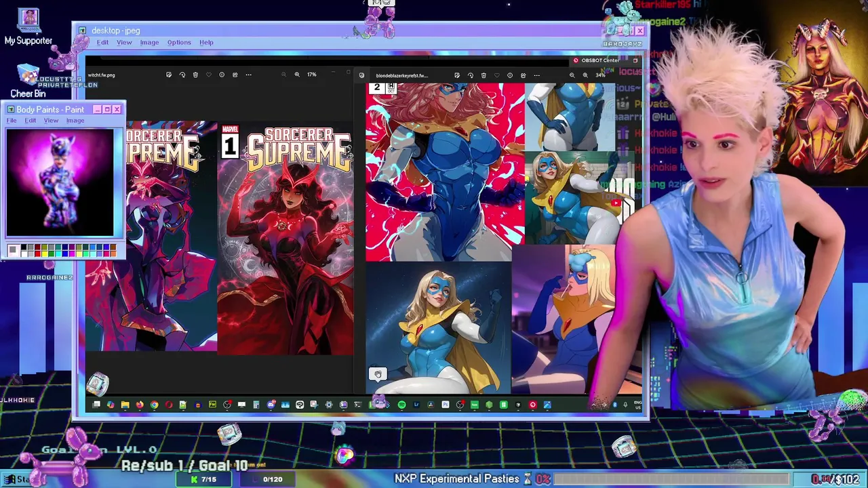This screenshot has height=488, width=868.
Task: Pick the red swatch in Body Paints palette
Action: click(38, 254)
